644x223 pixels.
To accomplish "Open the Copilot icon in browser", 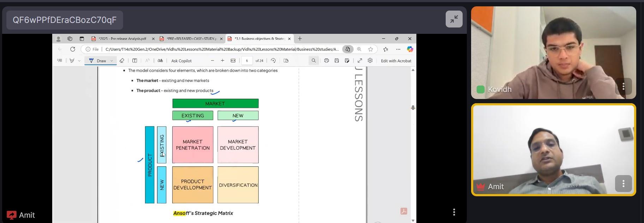I will 410,49.
